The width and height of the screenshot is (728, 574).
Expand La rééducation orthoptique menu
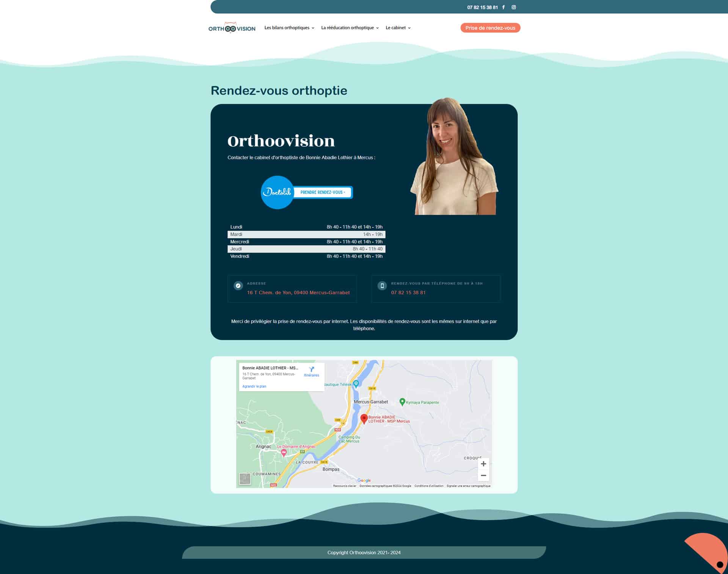tap(350, 28)
